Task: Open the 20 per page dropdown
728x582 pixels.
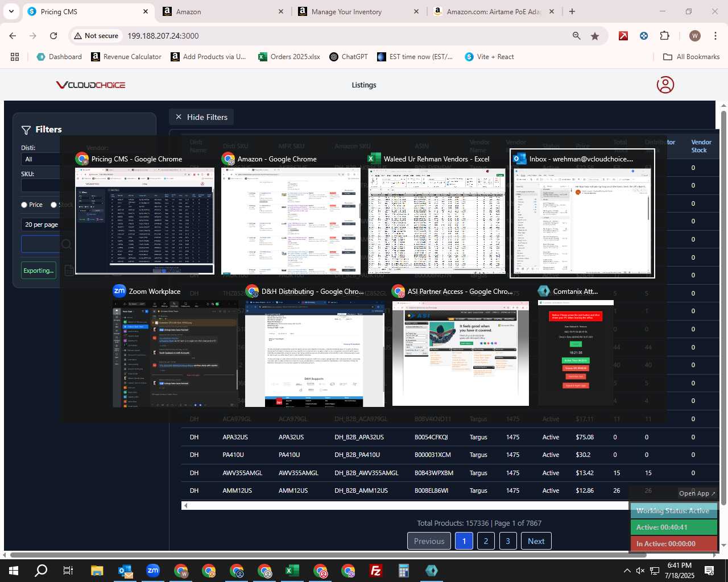Action: point(41,225)
